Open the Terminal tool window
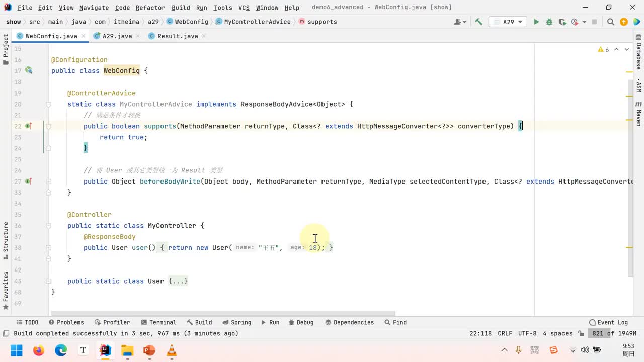 click(158, 322)
